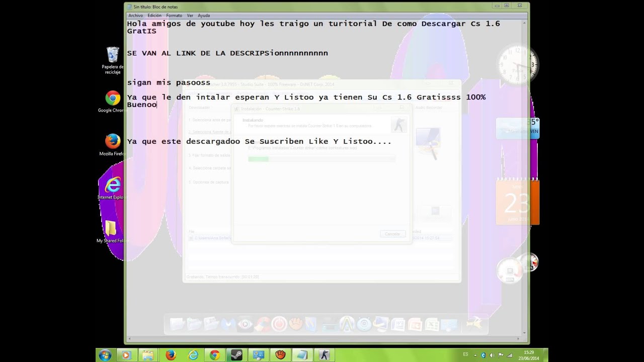Image resolution: width=644 pixels, height=362 pixels.
Task: Click the red power icon in dock
Action: pos(279,323)
